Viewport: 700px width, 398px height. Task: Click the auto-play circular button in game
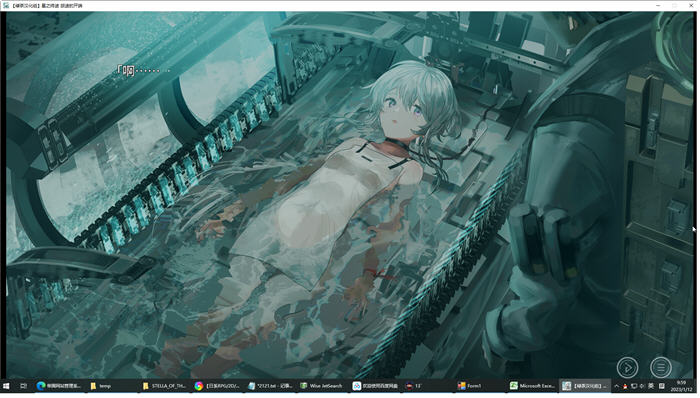pos(627,368)
